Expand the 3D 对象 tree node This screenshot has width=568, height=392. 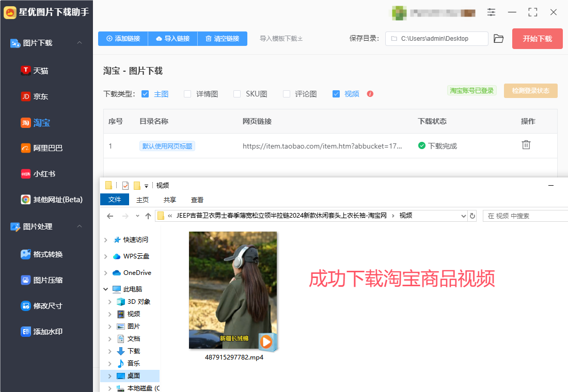pos(110,302)
